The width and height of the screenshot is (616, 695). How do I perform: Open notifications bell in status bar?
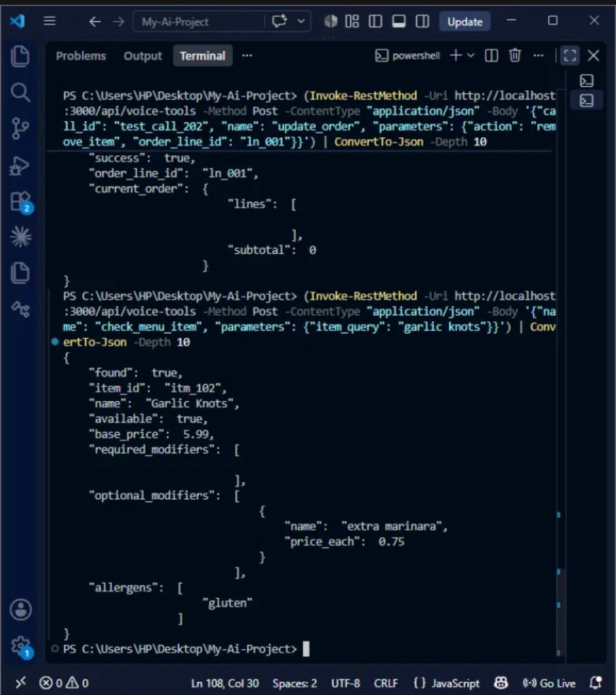596,683
